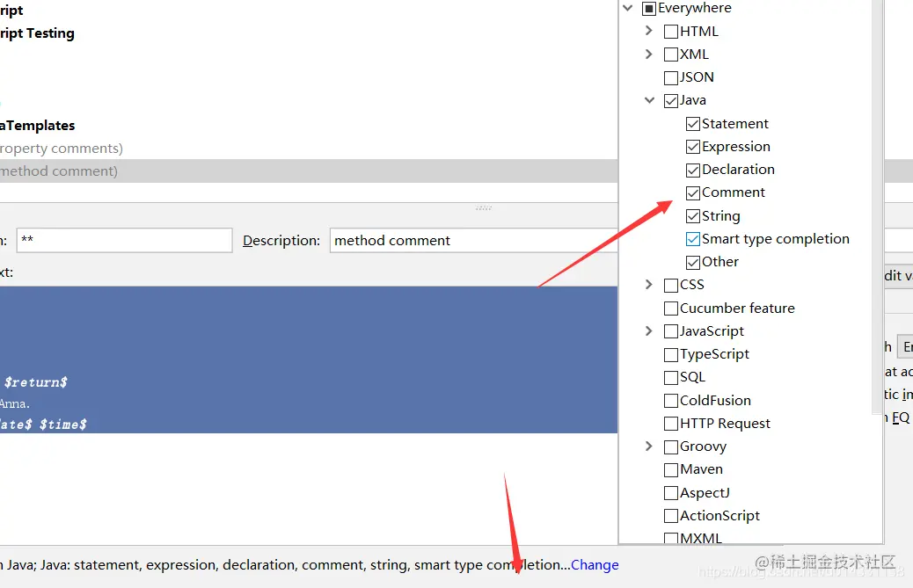
Task: Enable the TypeScript context checkbox
Action: (671, 354)
